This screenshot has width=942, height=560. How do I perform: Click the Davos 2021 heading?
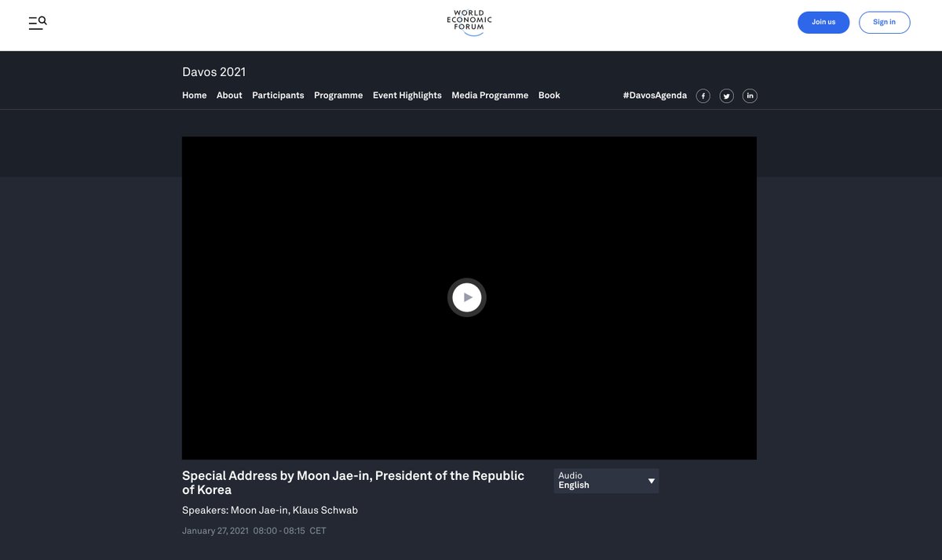pos(214,72)
